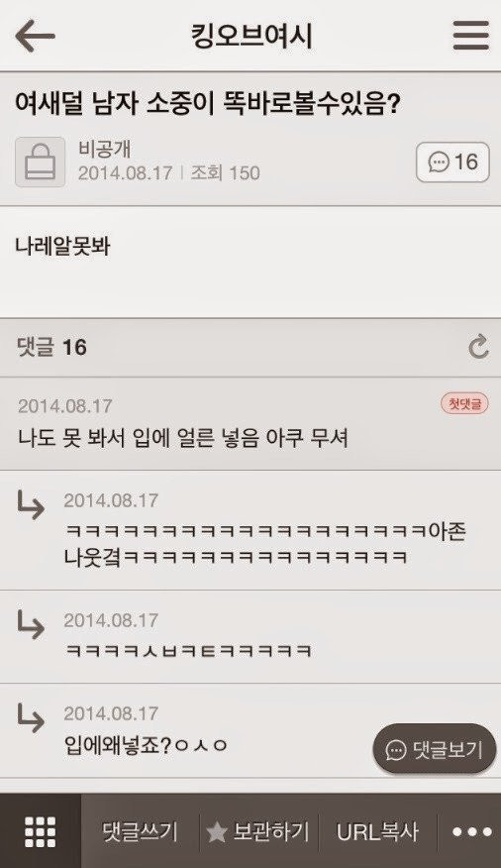This screenshot has width=501, height=868.
Task: Open the three-dots more options
Action: click(x=471, y=831)
